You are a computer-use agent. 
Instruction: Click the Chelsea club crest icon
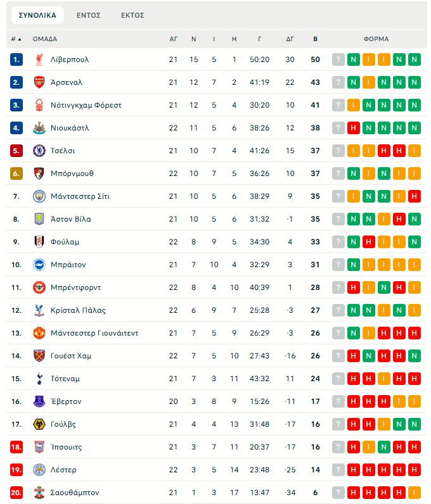(x=39, y=151)
